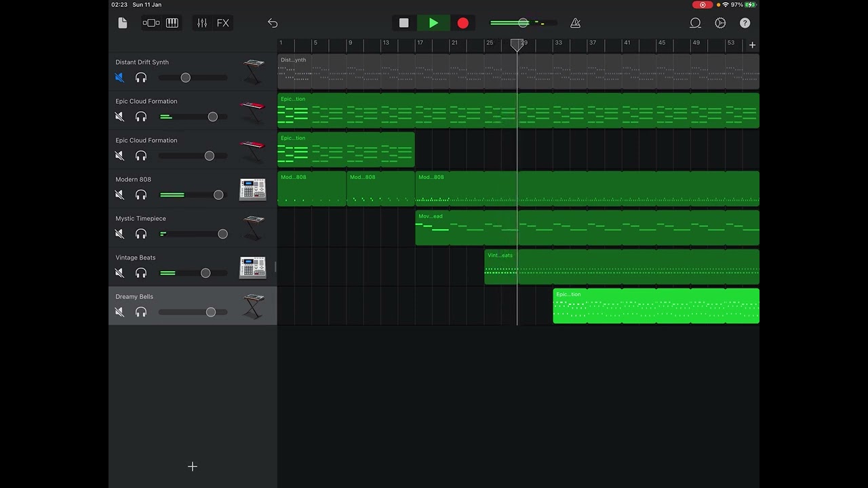Tap the track header resize handle
Screen dimensions: 868x488
(x=275, y=267)
